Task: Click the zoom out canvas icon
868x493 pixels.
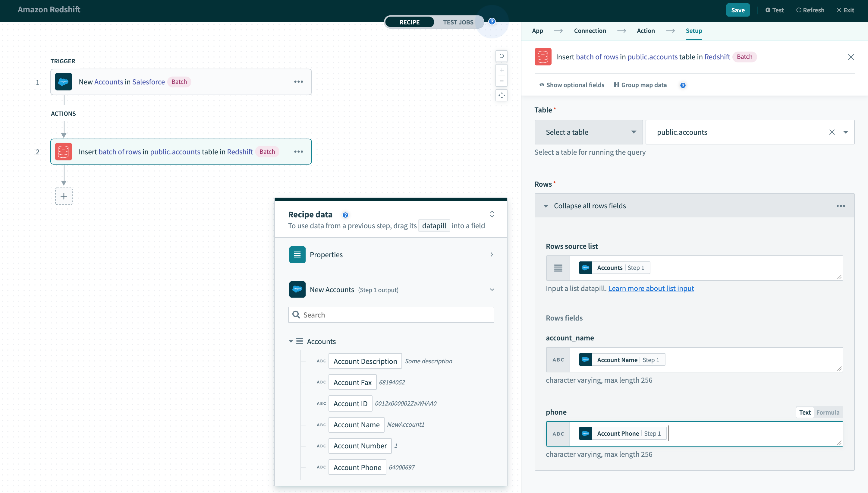Action: point(502,81)
